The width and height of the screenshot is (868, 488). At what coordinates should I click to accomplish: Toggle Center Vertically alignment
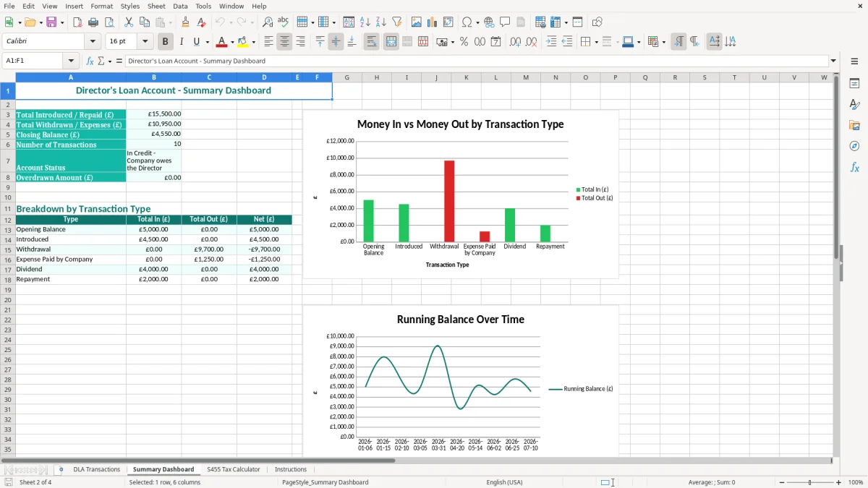click(336, 42)
